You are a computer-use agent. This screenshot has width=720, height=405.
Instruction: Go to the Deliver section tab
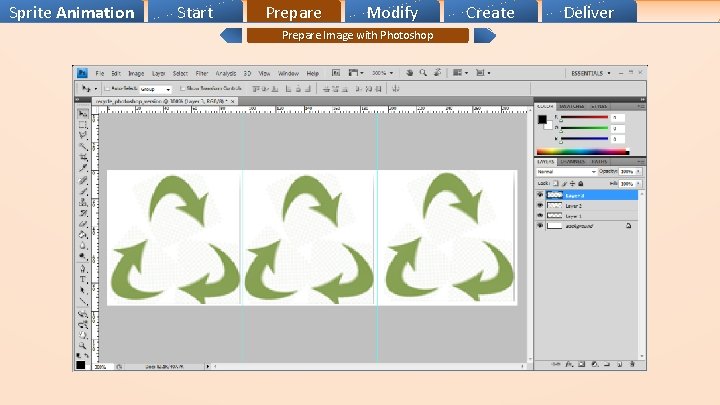pos(589,11)
